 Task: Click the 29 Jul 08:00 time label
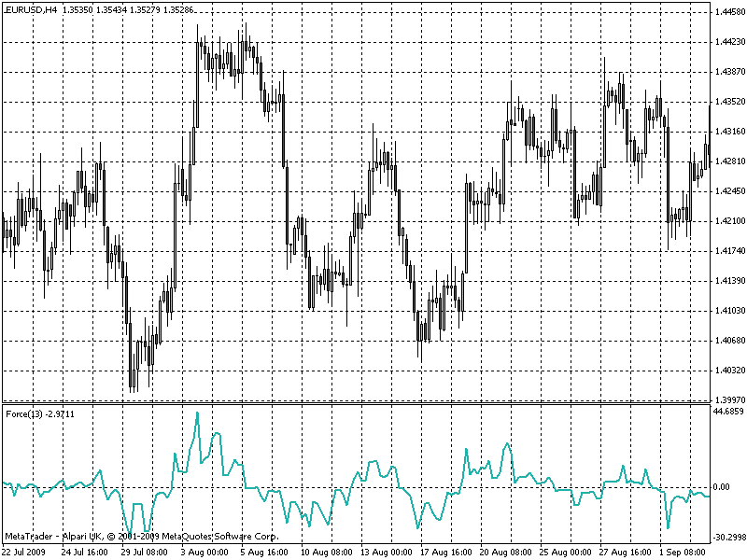tap(145, 553)
